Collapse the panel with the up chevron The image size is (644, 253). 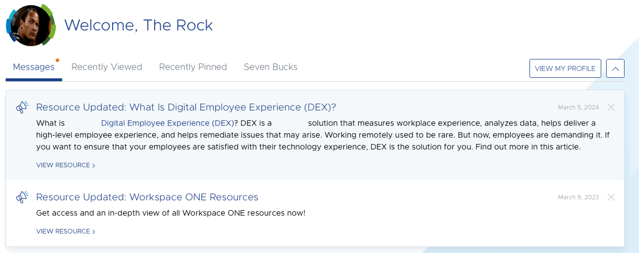615,69
